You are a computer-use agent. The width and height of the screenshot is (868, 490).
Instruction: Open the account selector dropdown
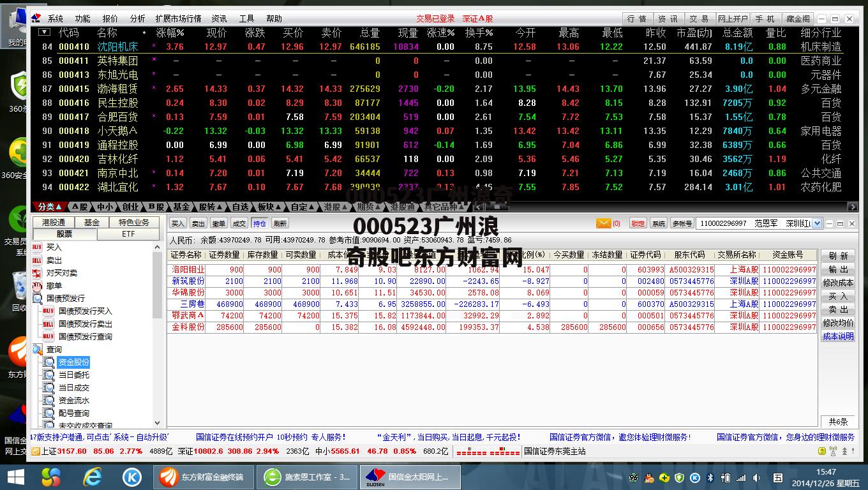click(x=818, y=223)
